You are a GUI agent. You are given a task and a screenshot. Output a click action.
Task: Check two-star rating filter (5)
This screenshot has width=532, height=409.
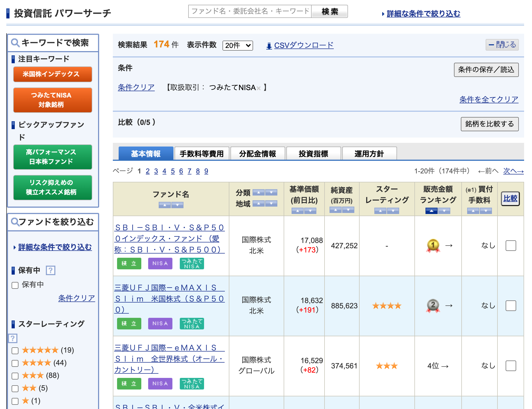click(15, 388)
